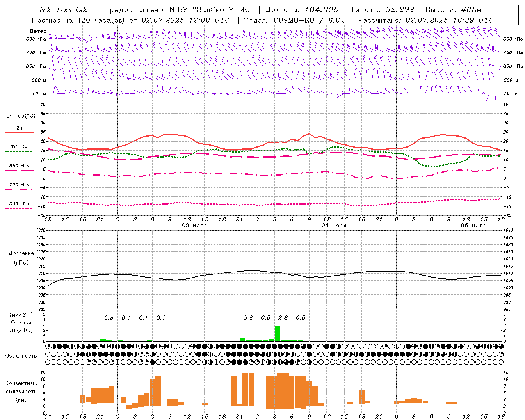This screenshot has width=525, height=420.
Task: Click the "Высота: 463м" header field
Action: 453,10
